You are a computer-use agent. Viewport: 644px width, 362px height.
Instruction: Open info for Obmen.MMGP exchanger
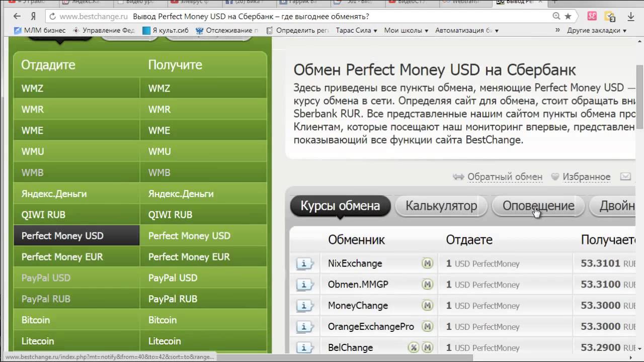(304, 285)
